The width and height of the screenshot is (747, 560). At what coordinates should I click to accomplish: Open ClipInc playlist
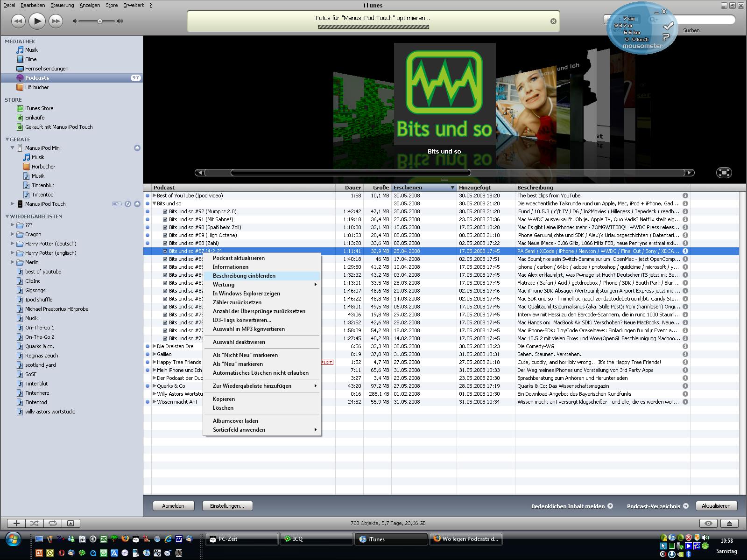[x=33, y=281]
